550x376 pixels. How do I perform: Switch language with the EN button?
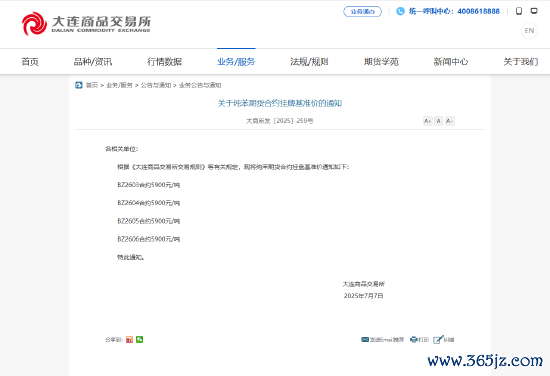point(529,31)
